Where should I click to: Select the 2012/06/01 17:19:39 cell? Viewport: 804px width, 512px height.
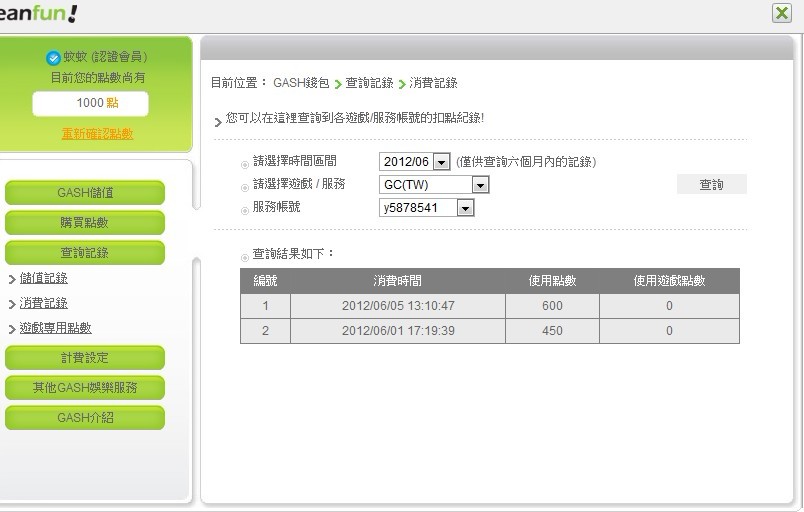(x=398, y=331)
